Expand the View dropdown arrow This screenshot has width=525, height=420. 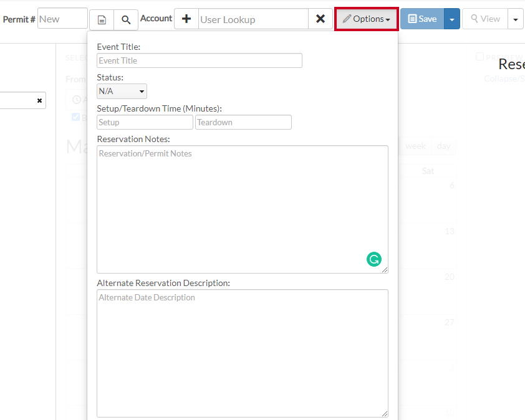[x=516, y=19]
